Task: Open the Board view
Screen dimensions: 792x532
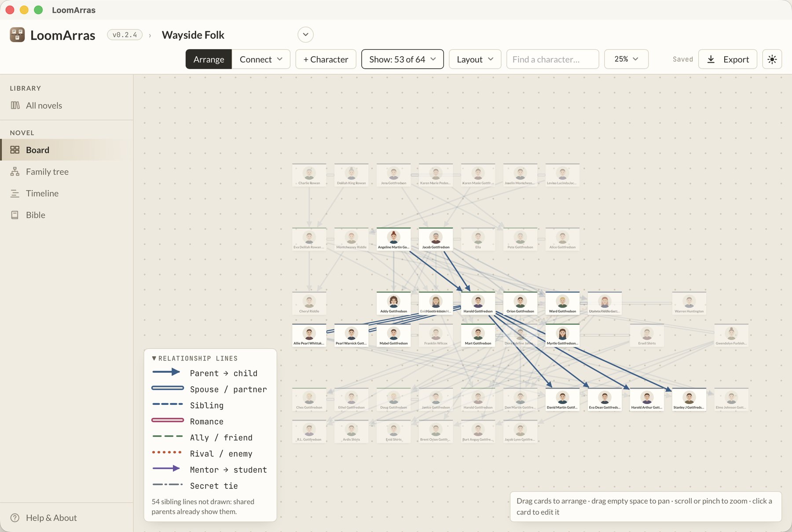Action: tap(66, 150)
